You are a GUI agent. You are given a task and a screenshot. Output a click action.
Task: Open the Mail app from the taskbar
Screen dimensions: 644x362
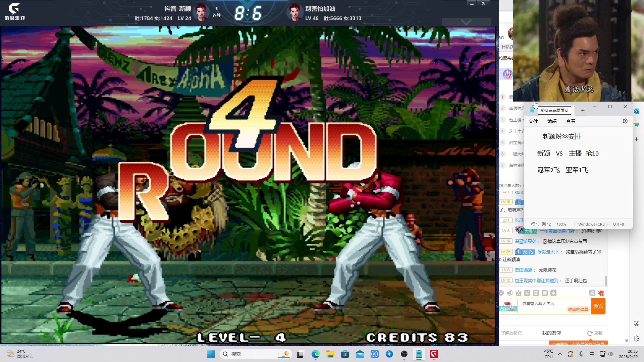pyautogui.click(x=360, y=354)
